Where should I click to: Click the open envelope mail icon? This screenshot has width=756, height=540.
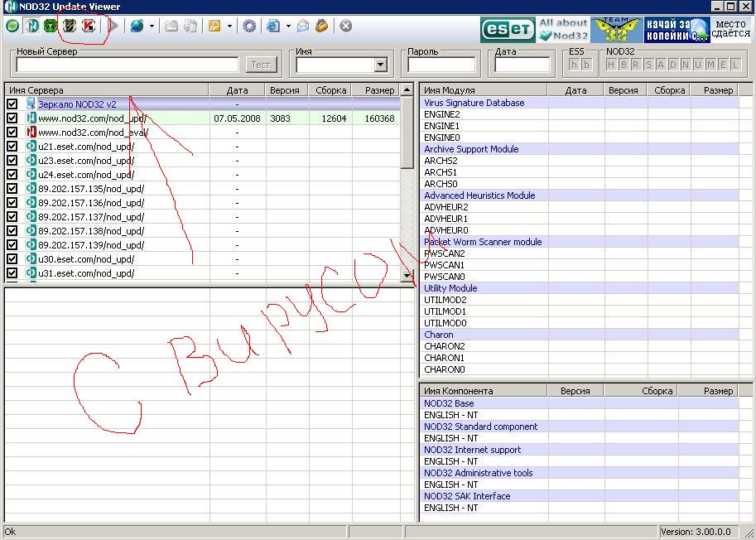[303, 26]
